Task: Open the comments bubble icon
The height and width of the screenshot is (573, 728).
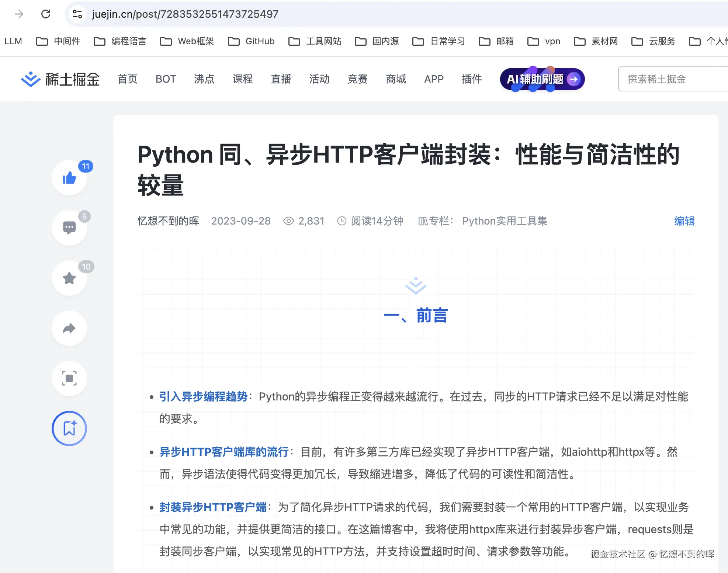Action: [x=69, y=228]
